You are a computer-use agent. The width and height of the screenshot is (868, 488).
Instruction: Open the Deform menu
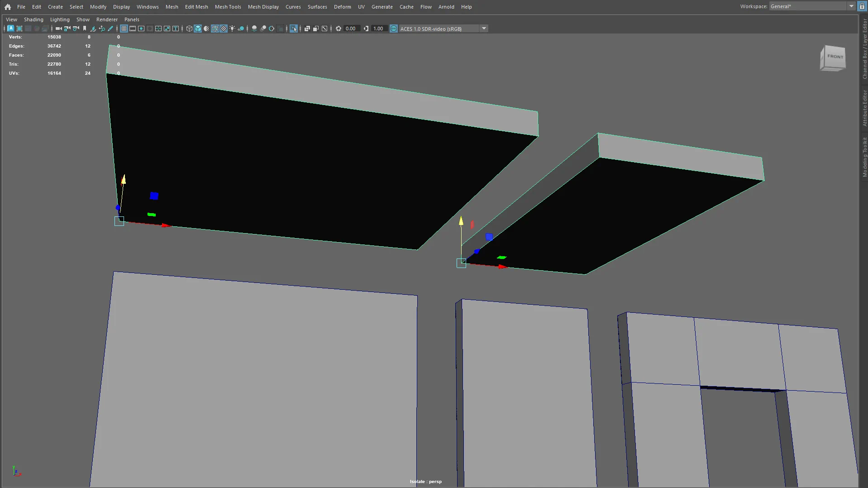342,7
